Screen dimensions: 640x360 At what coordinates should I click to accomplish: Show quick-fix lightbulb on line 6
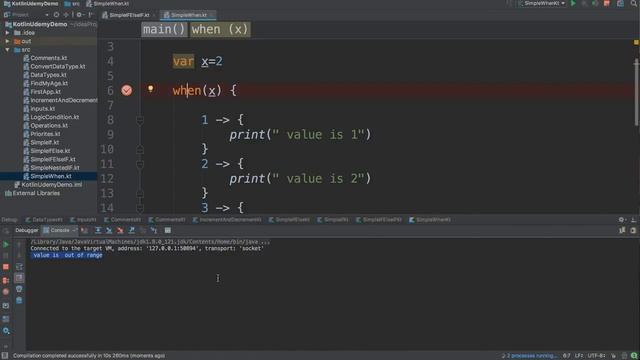pos(150,89)
